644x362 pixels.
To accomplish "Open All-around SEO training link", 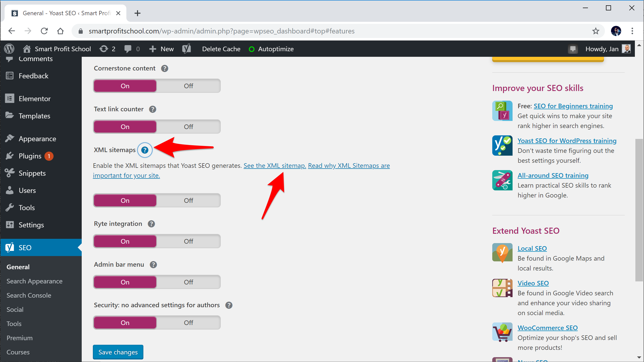I will 553,175.
